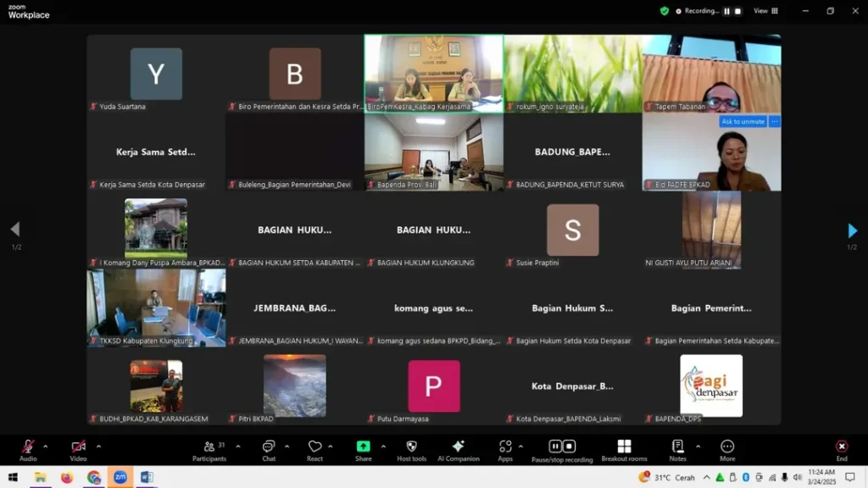868x488 pixels.
Task: Pause the recording from the top bar
Action: [x=726, y=11]
